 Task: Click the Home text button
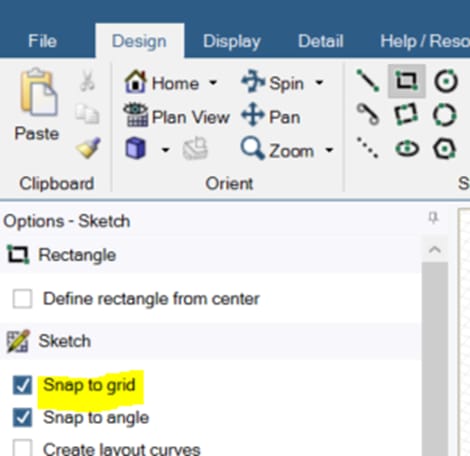pyautogui.click(x=175, y=83)
